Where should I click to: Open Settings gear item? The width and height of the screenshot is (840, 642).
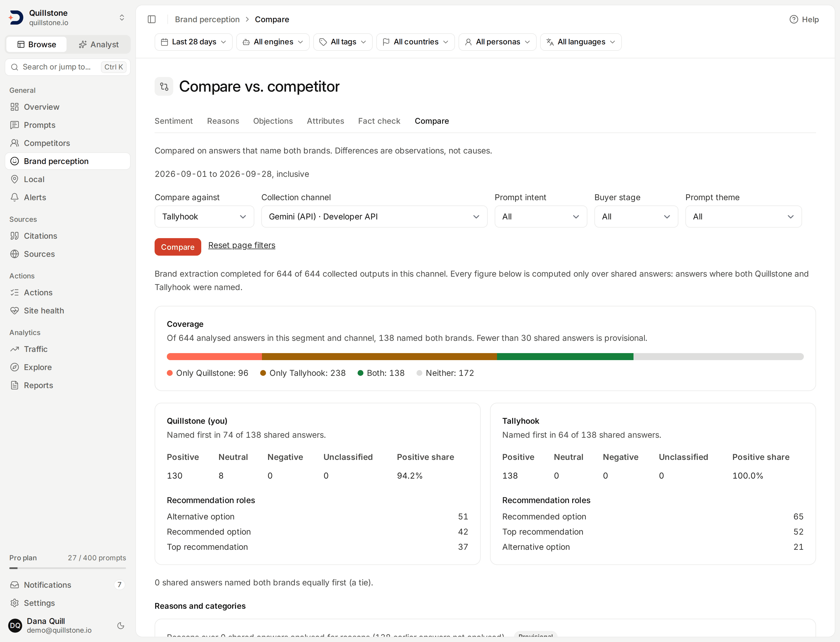point(68,603)
